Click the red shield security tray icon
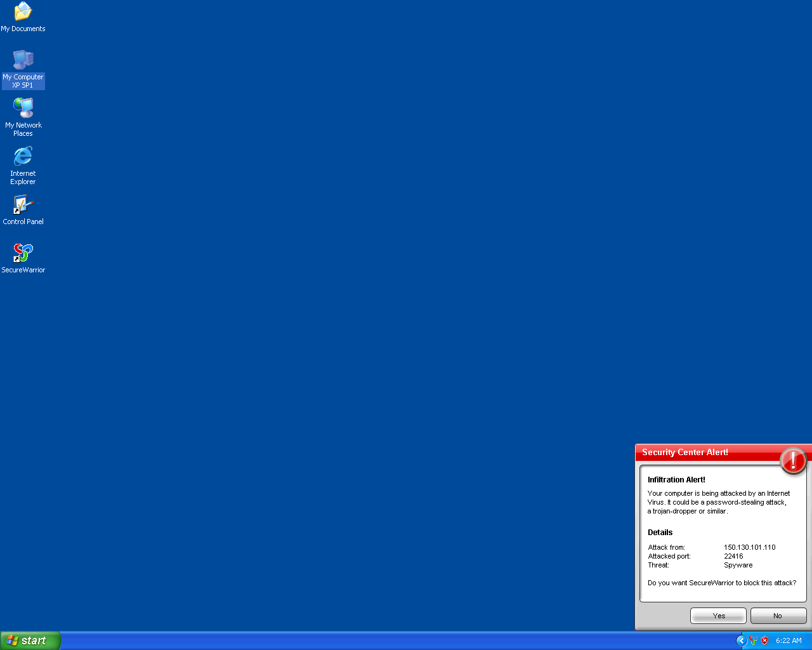The width and height of the screenshot is (812, 650). 765,640
